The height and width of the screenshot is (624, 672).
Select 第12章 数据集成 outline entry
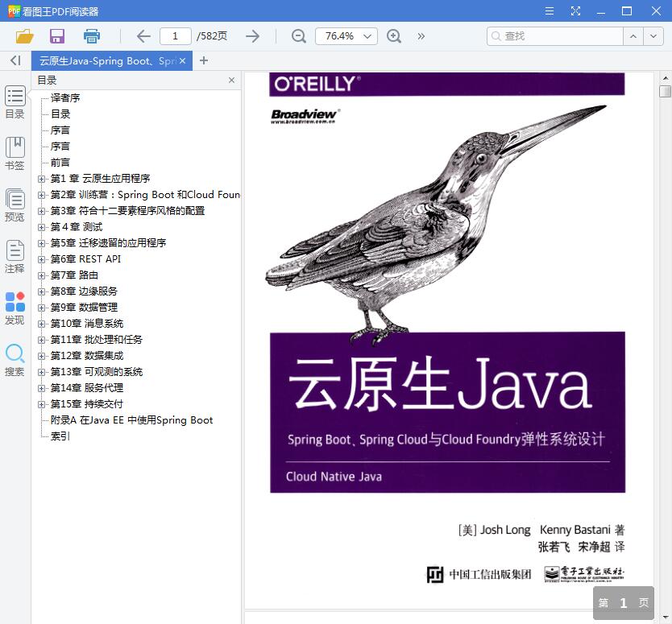pyautogui.click(x=87, y=355)
